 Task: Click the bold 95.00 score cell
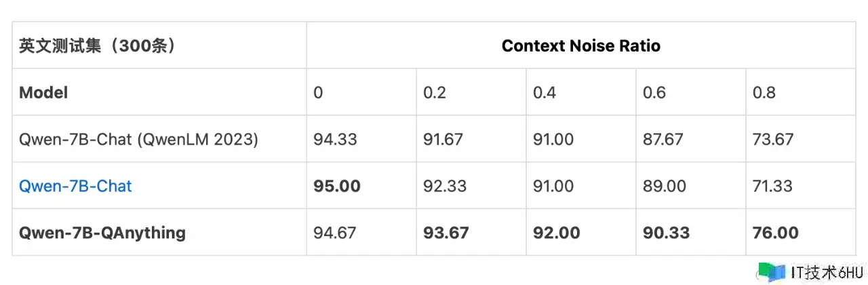coord(337,186)
